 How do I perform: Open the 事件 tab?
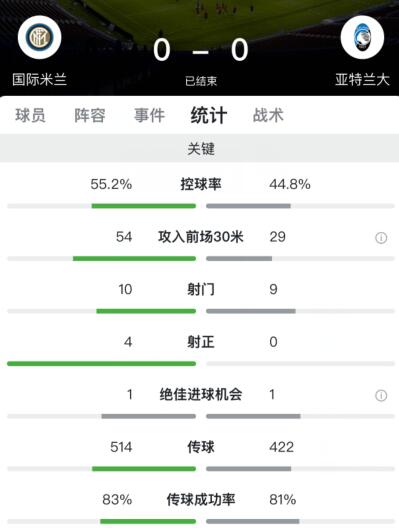click(149, 116)
